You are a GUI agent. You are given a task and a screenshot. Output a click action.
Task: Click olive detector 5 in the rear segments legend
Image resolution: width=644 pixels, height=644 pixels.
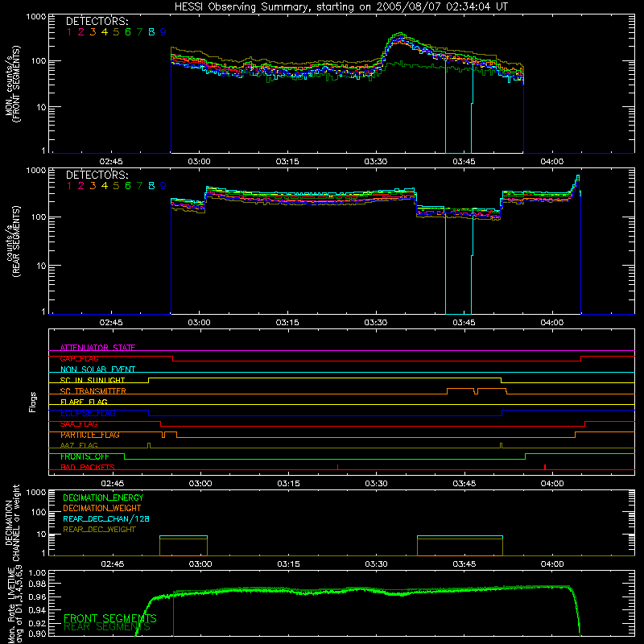coord(116,186)
